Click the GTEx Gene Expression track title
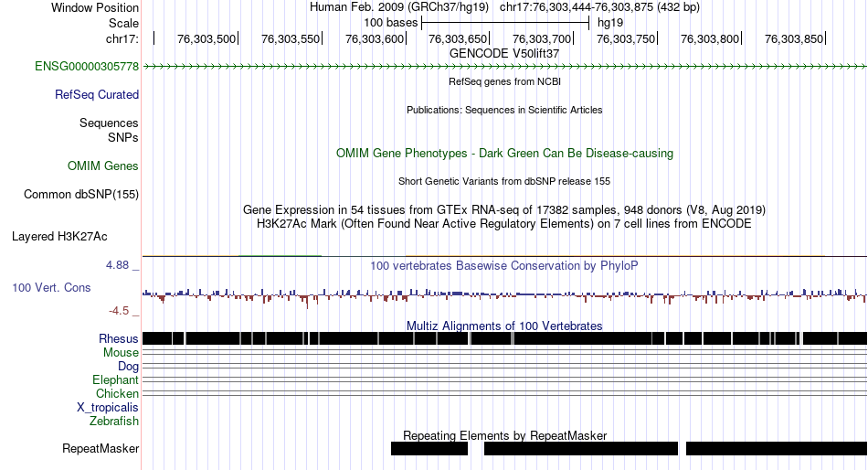 pyautogui.click(x=503, y=210)
